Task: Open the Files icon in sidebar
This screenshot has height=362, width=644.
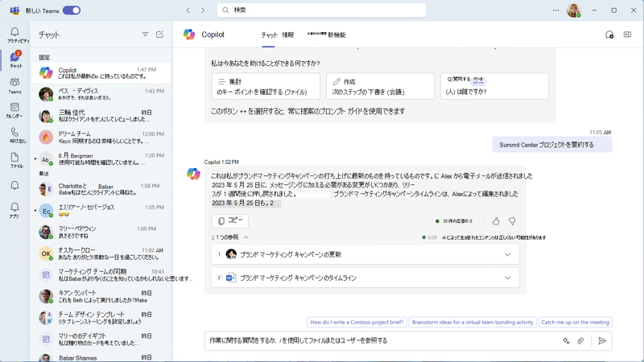Action: [14, 157]
